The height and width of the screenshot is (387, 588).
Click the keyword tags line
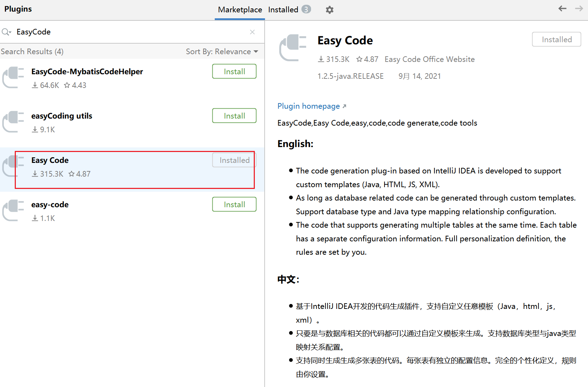tap(377, 123)
